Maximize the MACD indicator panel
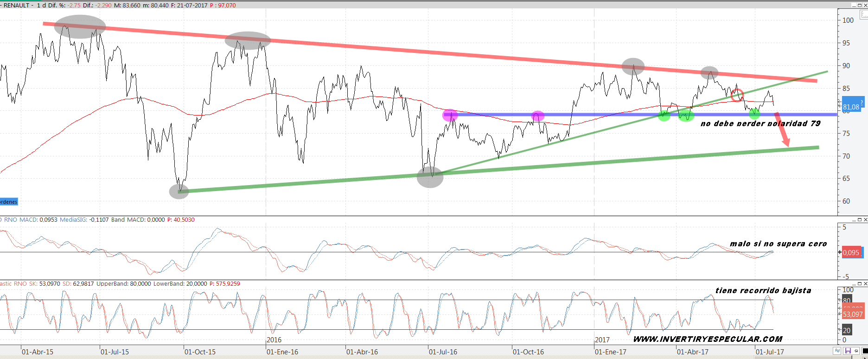The width and height of the screenshot is (868, 359). [859, 220]
